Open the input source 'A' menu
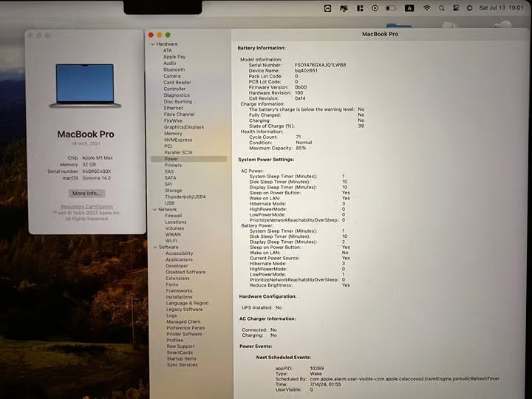 [x=409, y=8]
